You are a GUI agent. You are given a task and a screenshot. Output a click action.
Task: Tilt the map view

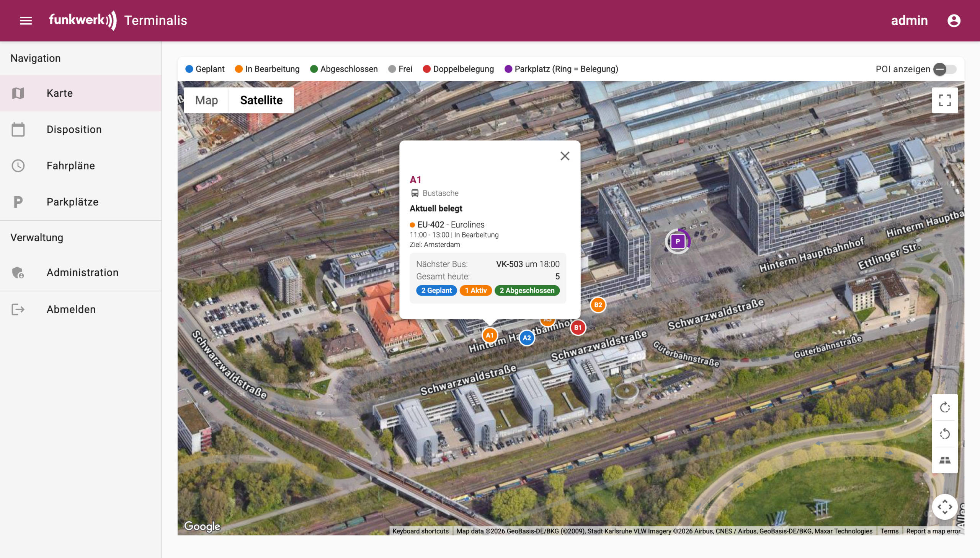[x=944, y=460]
